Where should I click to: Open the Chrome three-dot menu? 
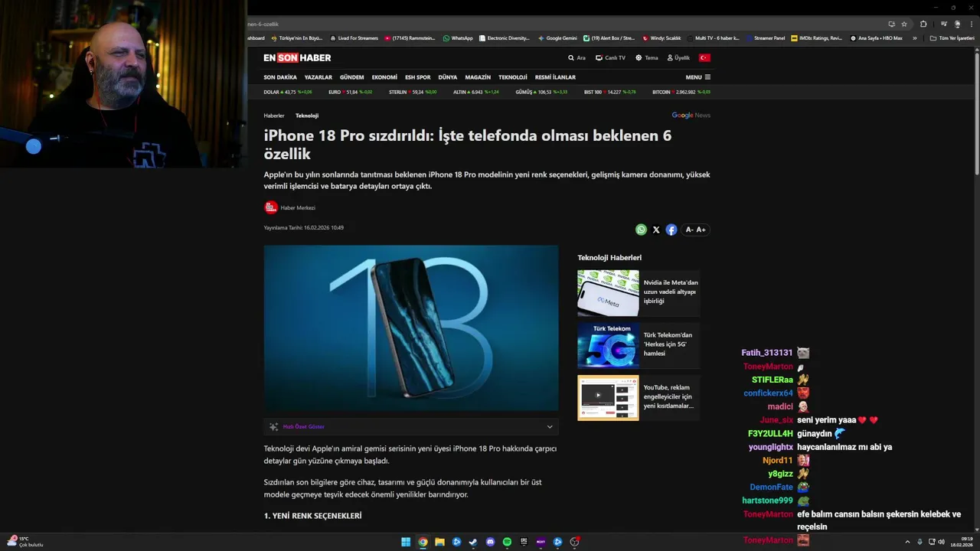(972, 24)
